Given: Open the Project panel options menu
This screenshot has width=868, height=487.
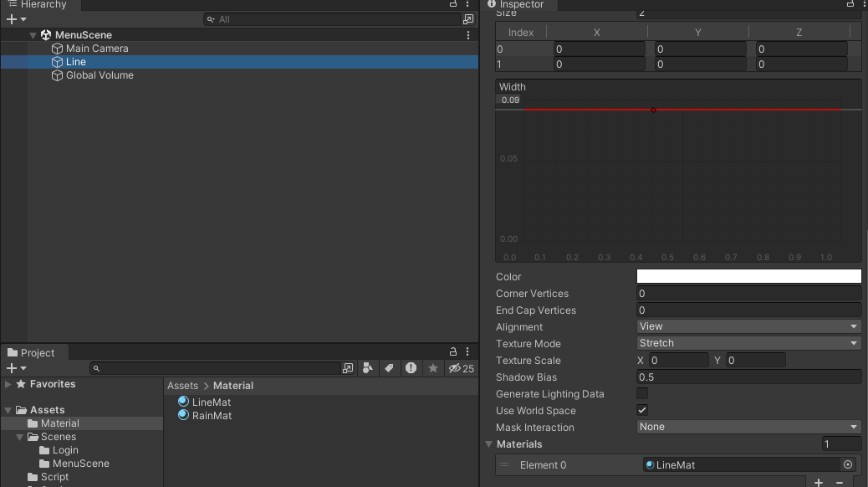Looking at the screenshot, I should (x=467, y=351).
